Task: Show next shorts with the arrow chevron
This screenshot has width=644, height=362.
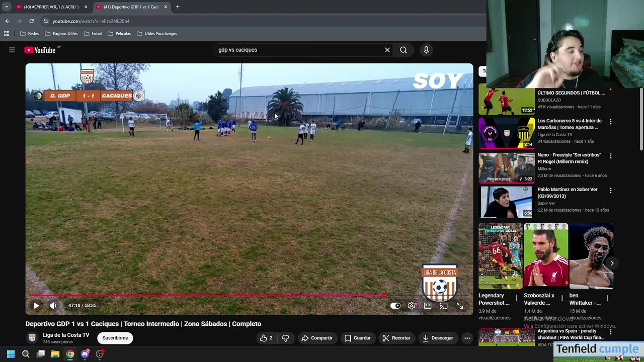Action: (x=612, y=263)
